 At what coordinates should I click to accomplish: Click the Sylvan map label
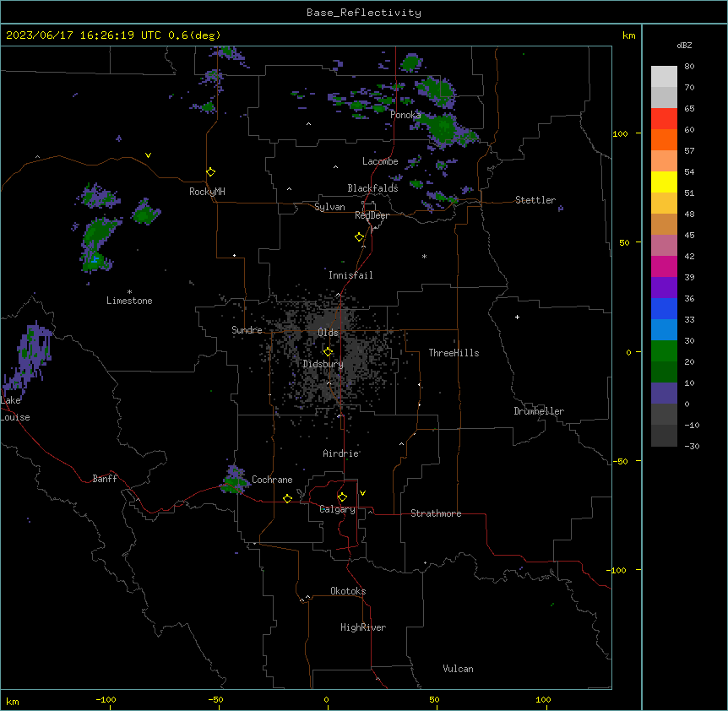point(329,207)
